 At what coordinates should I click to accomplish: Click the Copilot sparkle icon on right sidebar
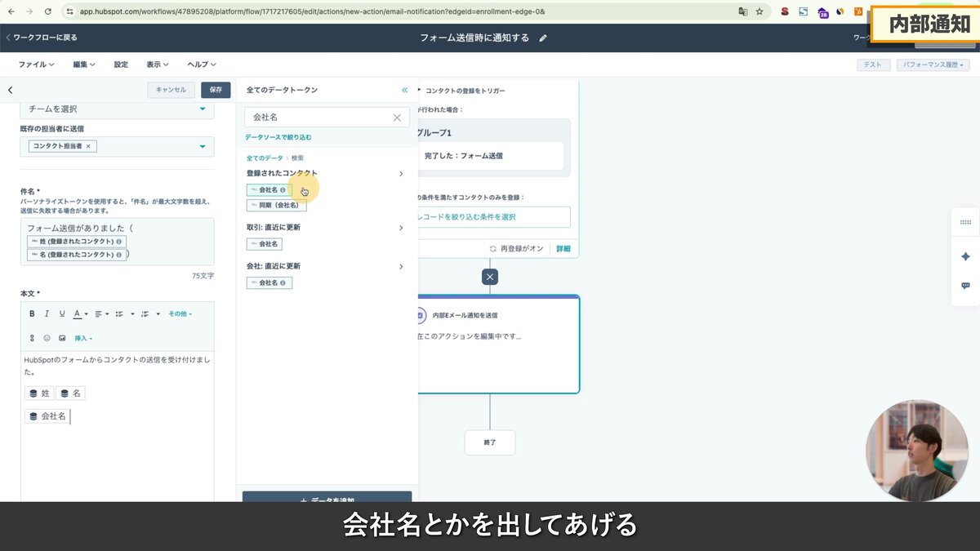[964, 256]
